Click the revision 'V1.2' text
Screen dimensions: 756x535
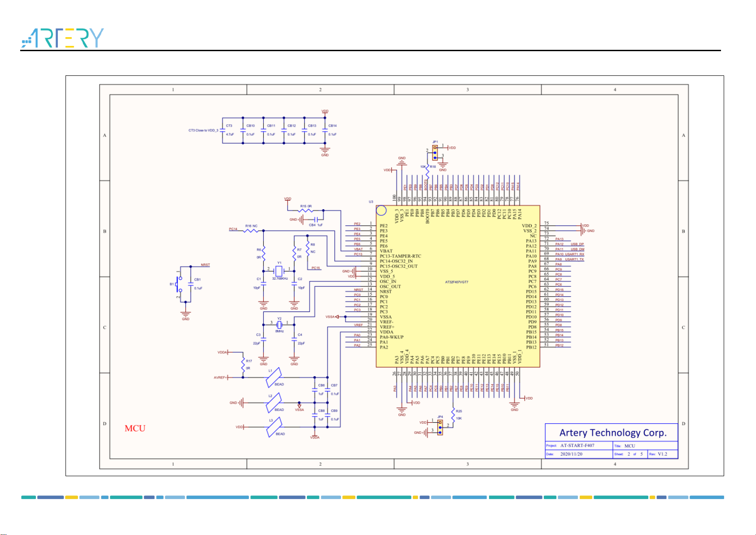[x=663, y=454]
